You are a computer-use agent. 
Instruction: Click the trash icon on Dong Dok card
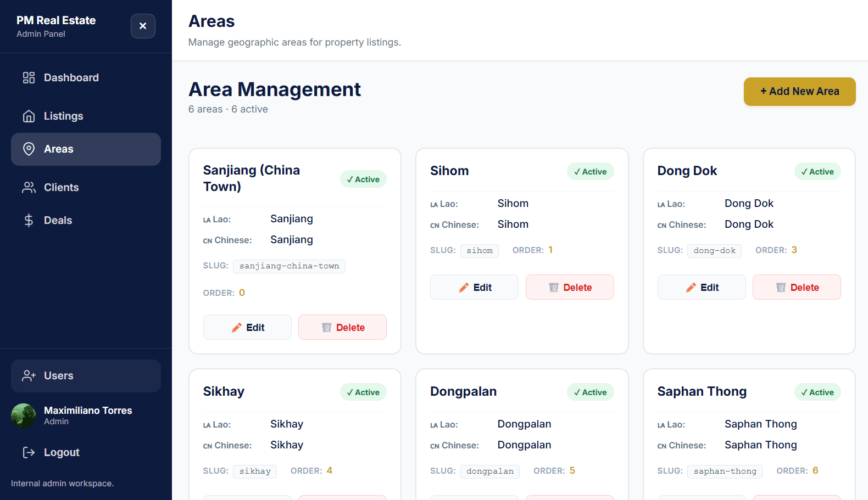pyautogui.click(x=781, y=288)
